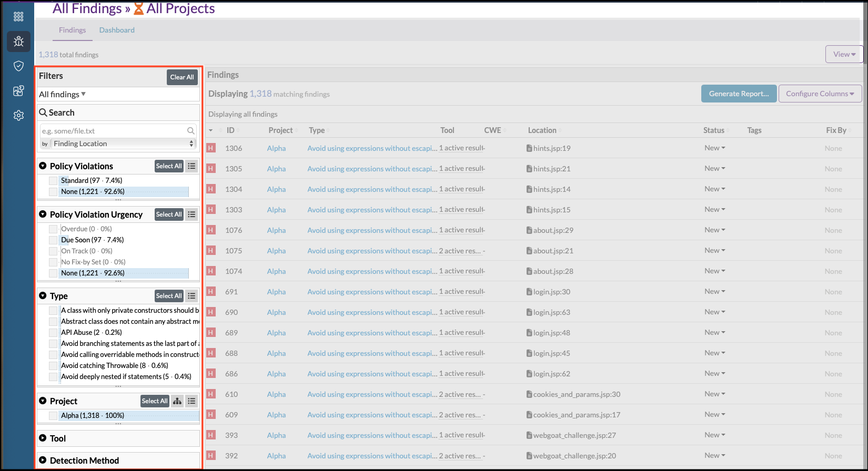868x471 pixels.
Task: Click list view icon in Policy Violations
Action: click(191, 166)
